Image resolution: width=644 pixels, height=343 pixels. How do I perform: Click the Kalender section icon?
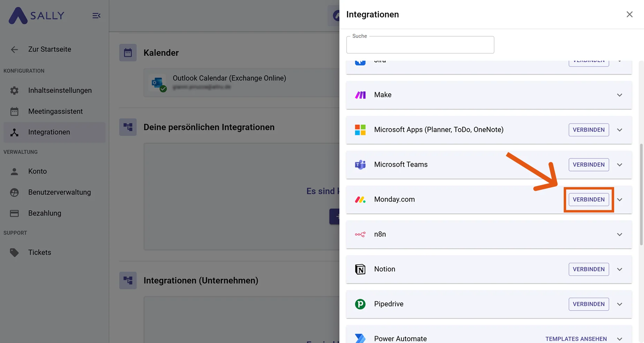[128, 53]
